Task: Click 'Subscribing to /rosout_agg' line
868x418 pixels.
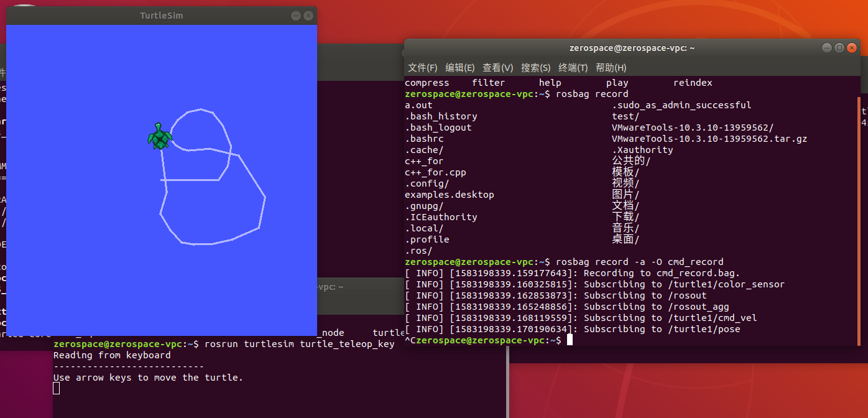Action: point(657,307)
